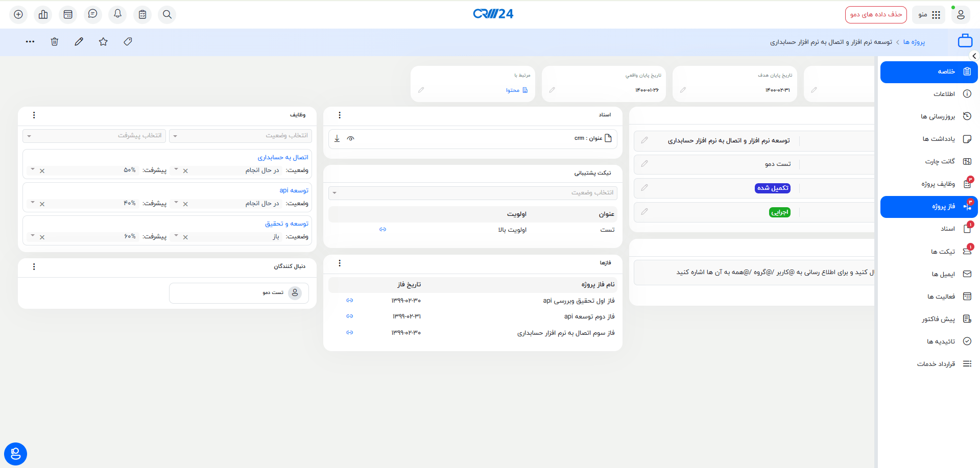
Task: Edit the project with the pencil icon
Action: tap(79, 41)
